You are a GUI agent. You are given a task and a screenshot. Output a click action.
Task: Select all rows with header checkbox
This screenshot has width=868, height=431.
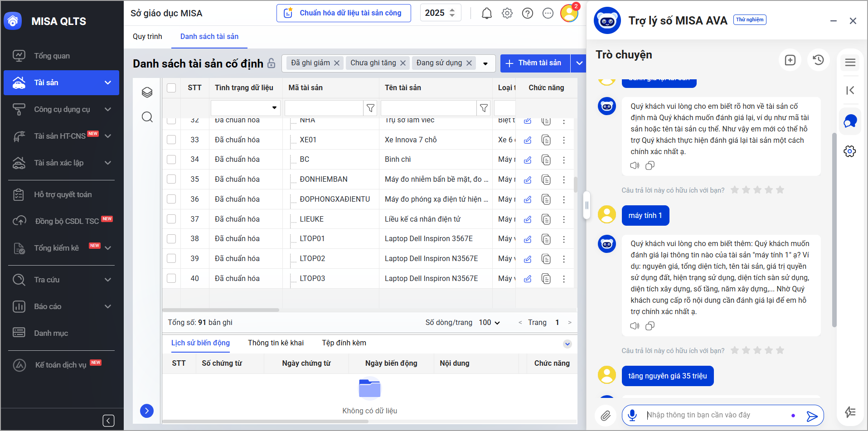point(171,88)
